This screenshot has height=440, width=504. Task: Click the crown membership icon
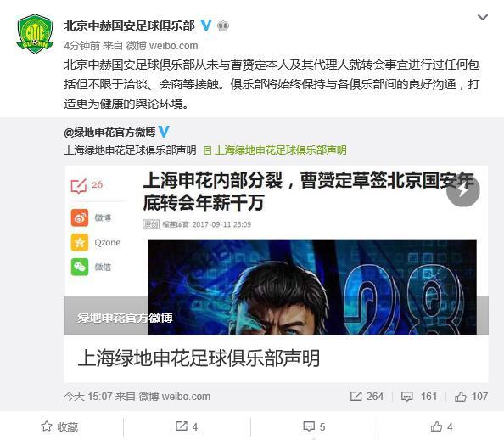pyautogui.click(x=223, y=25)
